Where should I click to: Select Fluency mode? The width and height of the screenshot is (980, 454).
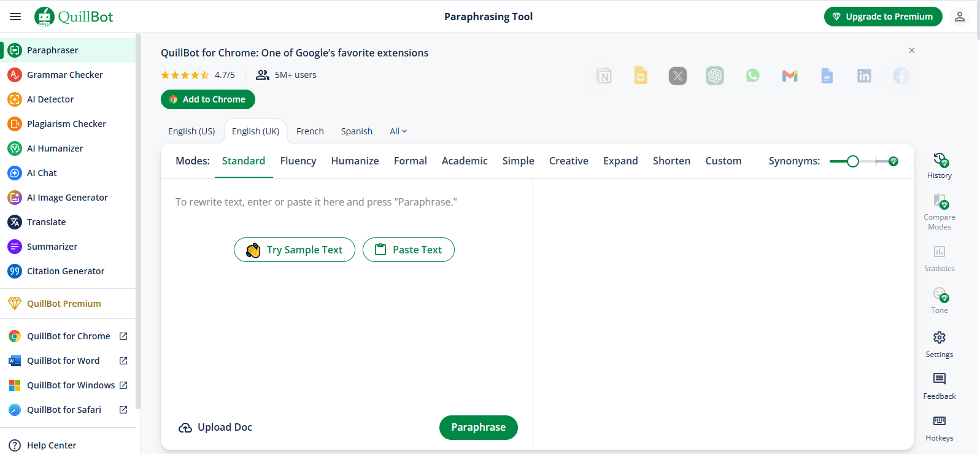pos(298,161)
